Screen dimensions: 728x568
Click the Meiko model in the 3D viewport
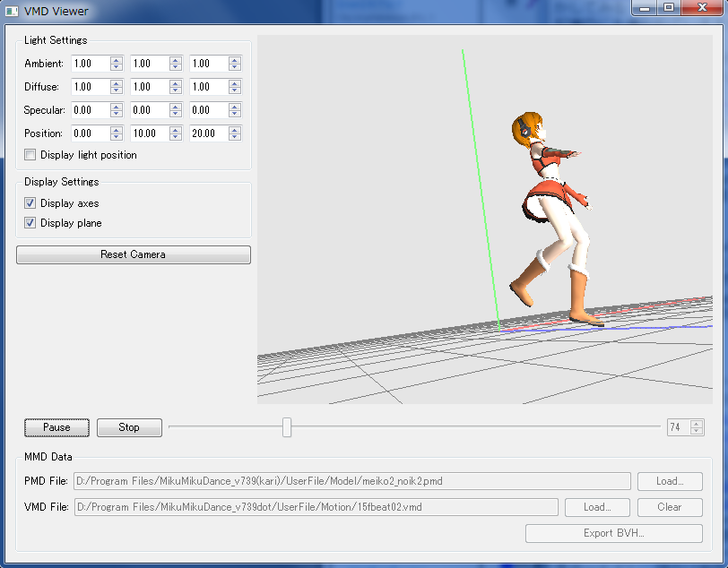click(552, 218)
